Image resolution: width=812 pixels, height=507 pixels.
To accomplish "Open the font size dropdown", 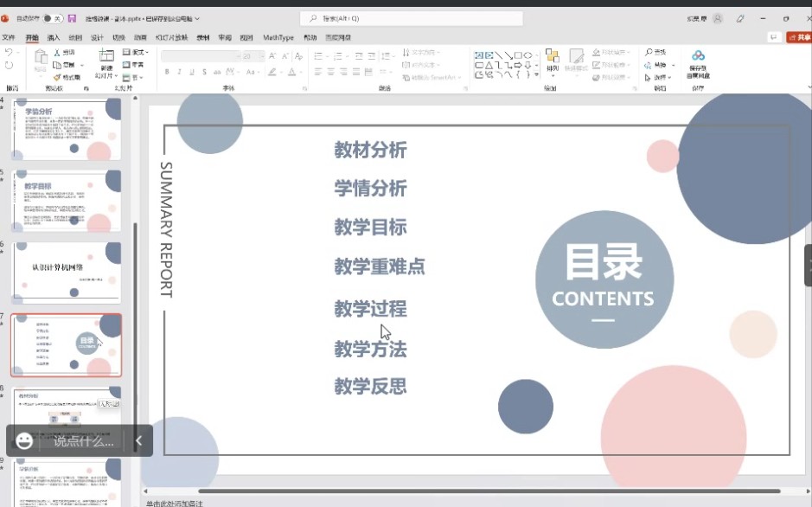I will pyautogui.click(x=263, y=55).
